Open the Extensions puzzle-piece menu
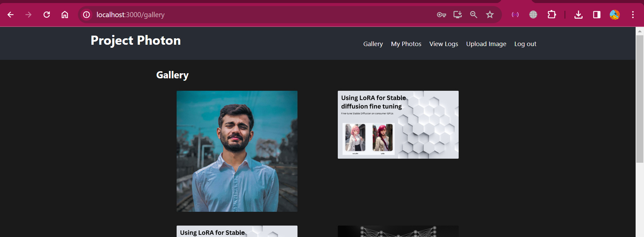The height and width of the screenshot is (237, 644). click(552, 15)
